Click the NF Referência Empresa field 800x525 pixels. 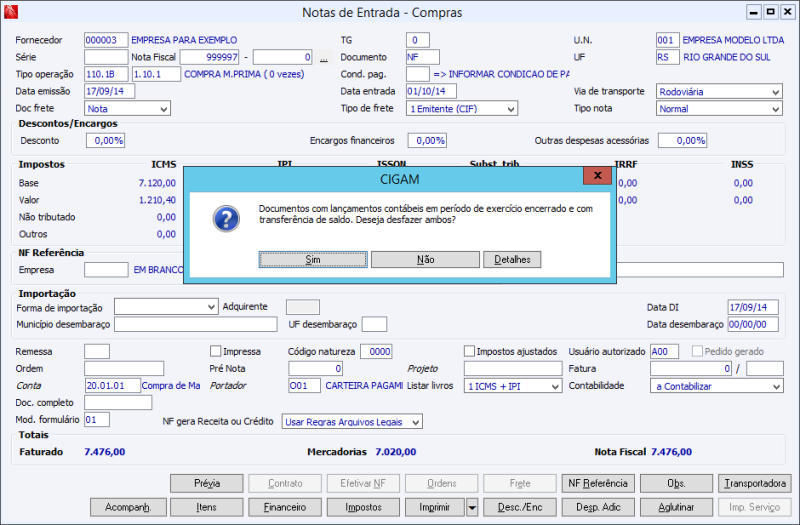pyautogui.click(x=106, y=270)
